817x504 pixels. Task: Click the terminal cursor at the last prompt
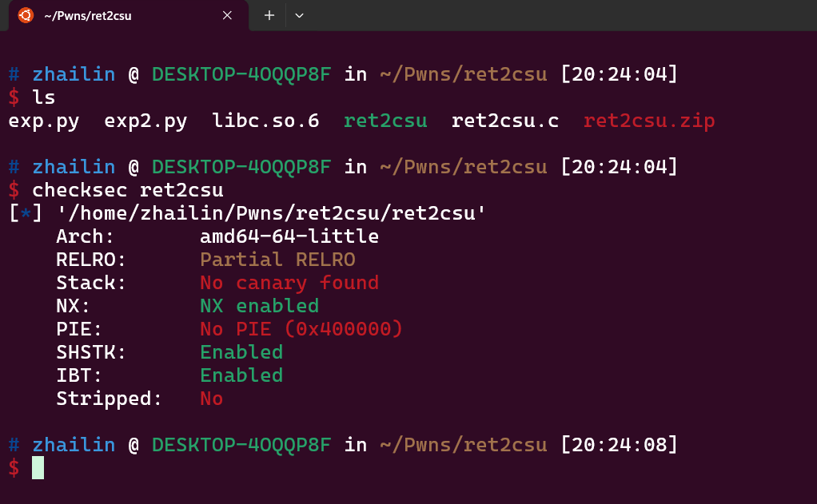[38, 468]
